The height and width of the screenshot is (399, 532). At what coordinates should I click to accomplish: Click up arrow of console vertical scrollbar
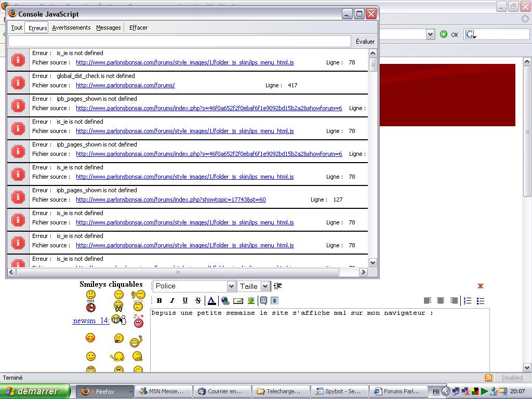point(373,54)
